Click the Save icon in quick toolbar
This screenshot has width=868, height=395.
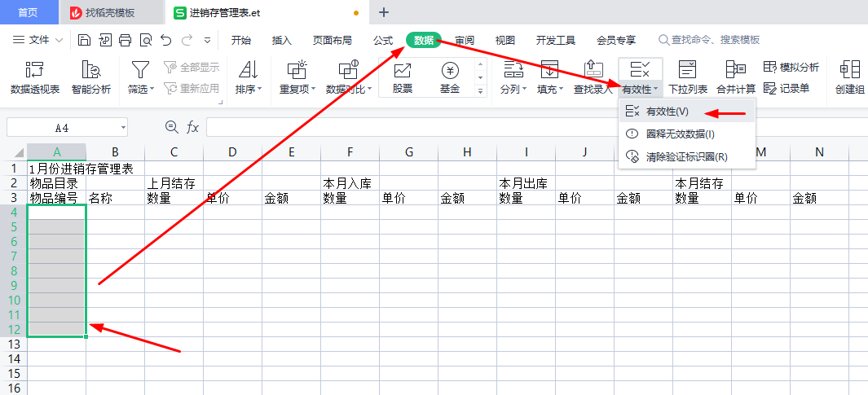(84, 40)
